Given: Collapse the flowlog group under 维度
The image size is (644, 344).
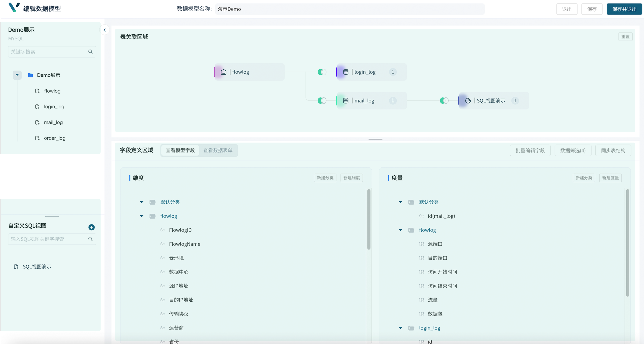Looking at the screenshot, I should tap(142, 216).
